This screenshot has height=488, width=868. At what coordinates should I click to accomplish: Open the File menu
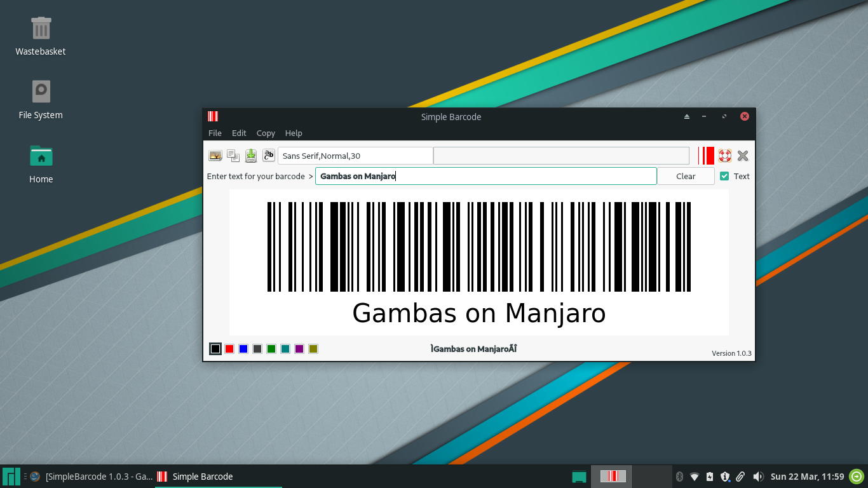(x=215, y=133)
